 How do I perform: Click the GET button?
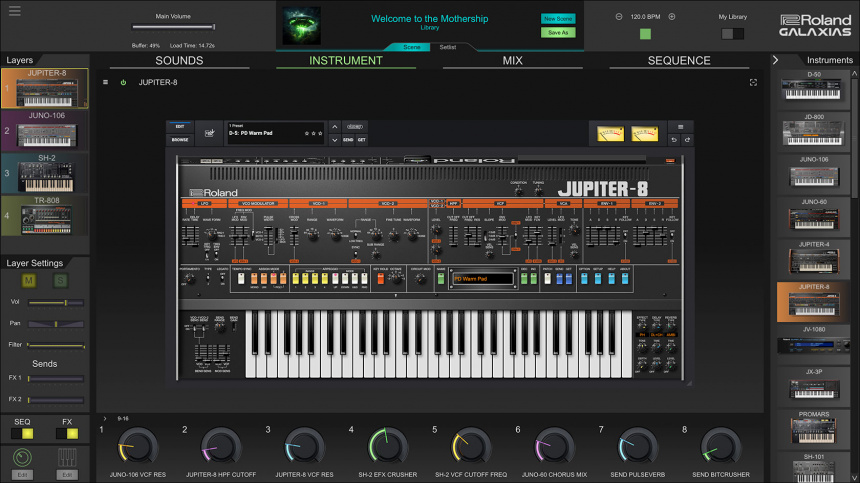pos(361,140)
